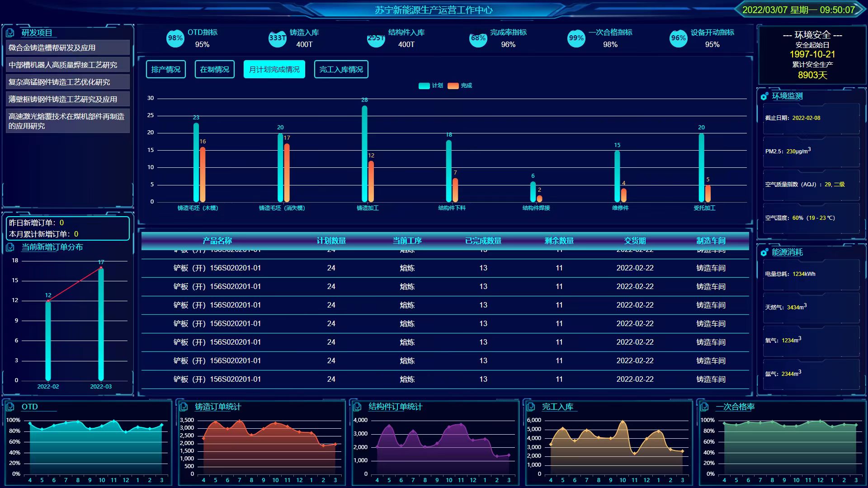
Task: Click the 68% 完成率指标 gauge bubble
Action: pos(478,38)
